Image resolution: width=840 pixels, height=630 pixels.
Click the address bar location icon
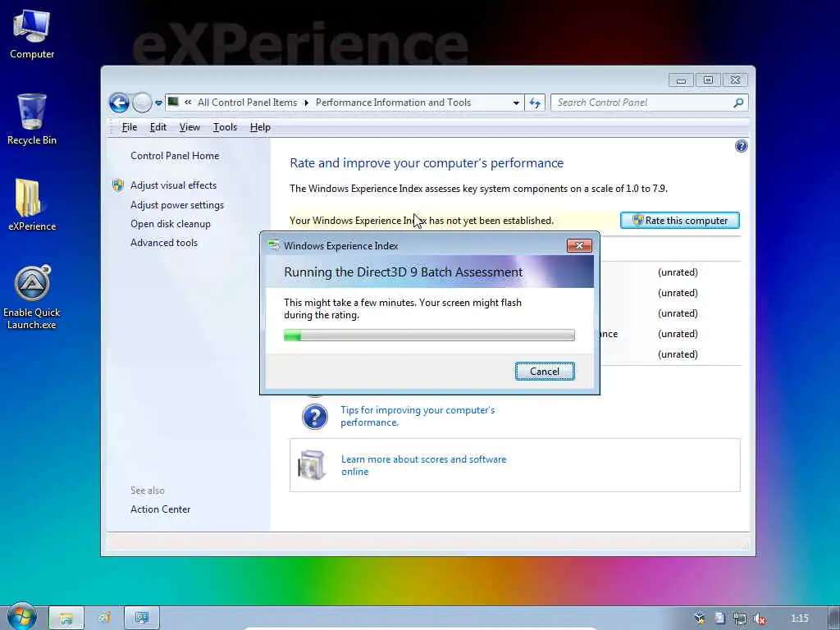click(x=173, y=102)
